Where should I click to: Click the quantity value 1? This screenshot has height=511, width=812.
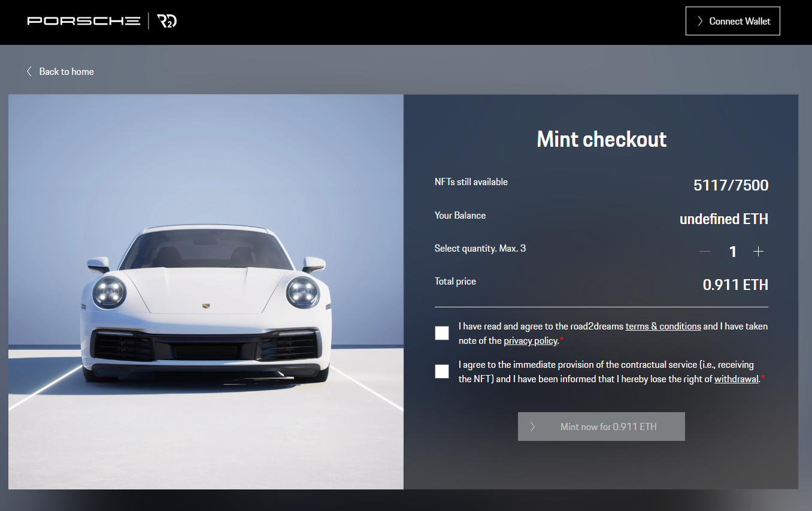click(x=732, y=252)
